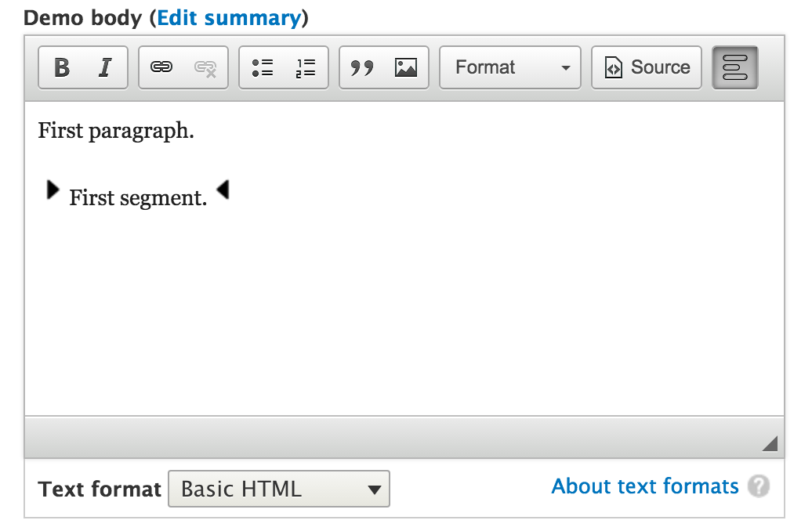This screenshot has width=812, height=531.
Task: Insert a numbered list
Action: tap(306, 67)
